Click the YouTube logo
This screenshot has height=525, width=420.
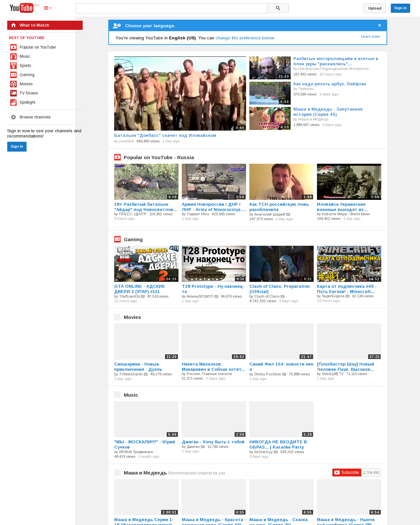click(x=22, y=8)
